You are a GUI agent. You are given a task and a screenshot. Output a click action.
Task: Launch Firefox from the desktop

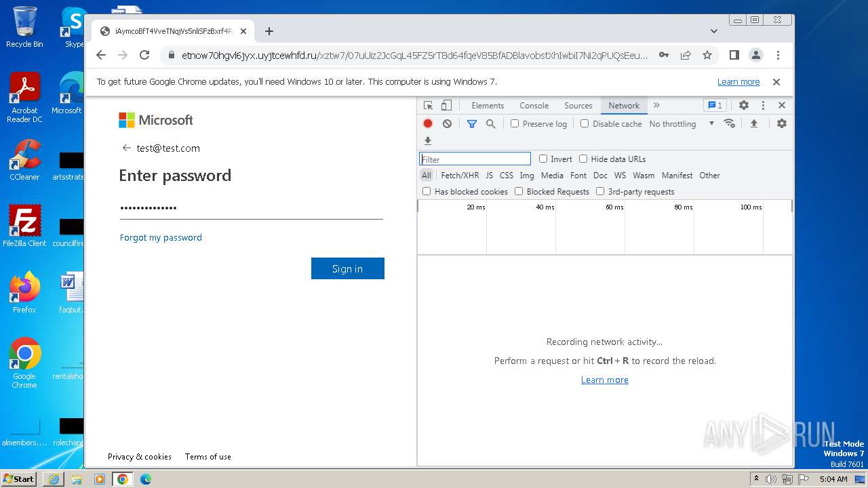coord(24,293)
